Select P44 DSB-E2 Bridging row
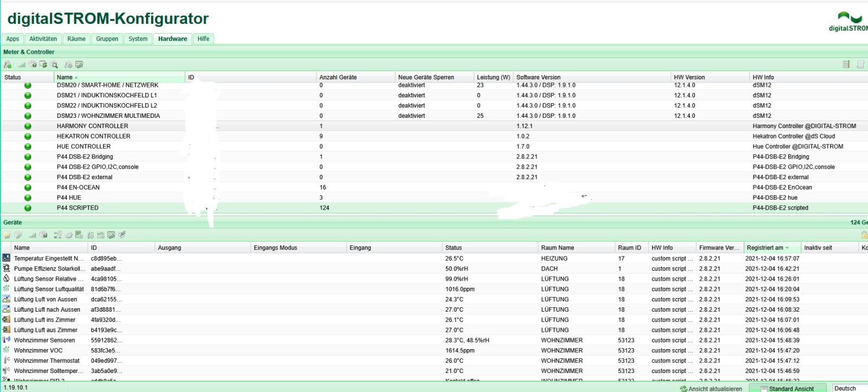 (434, 156)
